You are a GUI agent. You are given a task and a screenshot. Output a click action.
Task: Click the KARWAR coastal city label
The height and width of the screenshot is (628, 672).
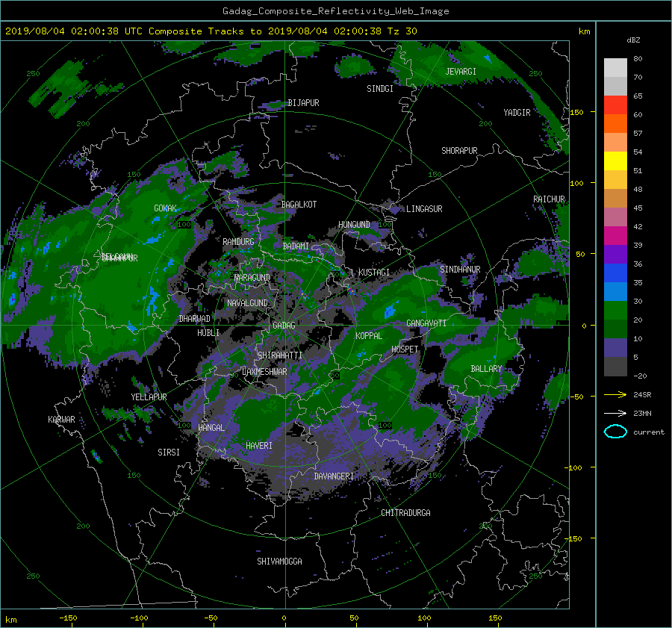61,420
